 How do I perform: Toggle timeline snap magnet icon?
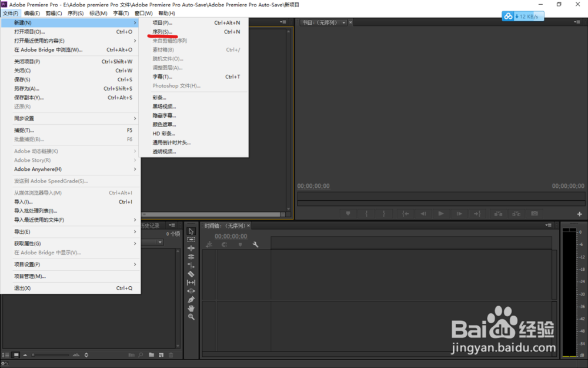pos(224,244)
